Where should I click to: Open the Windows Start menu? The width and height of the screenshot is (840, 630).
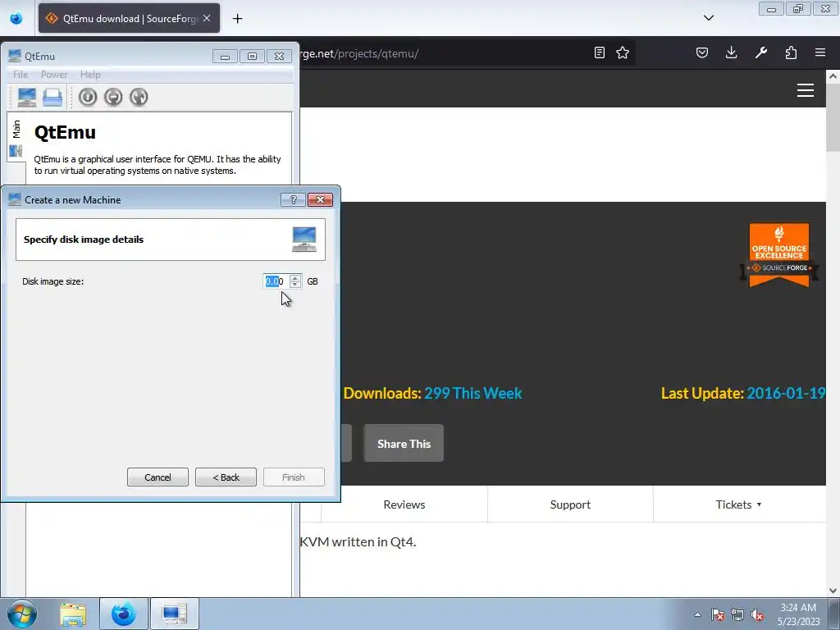click(x=22, y=614)
